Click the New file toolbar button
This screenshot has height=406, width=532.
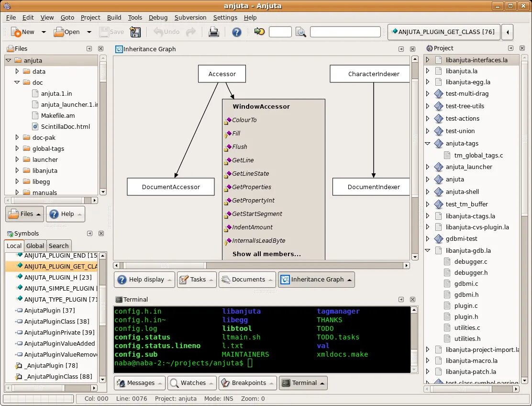22,32
